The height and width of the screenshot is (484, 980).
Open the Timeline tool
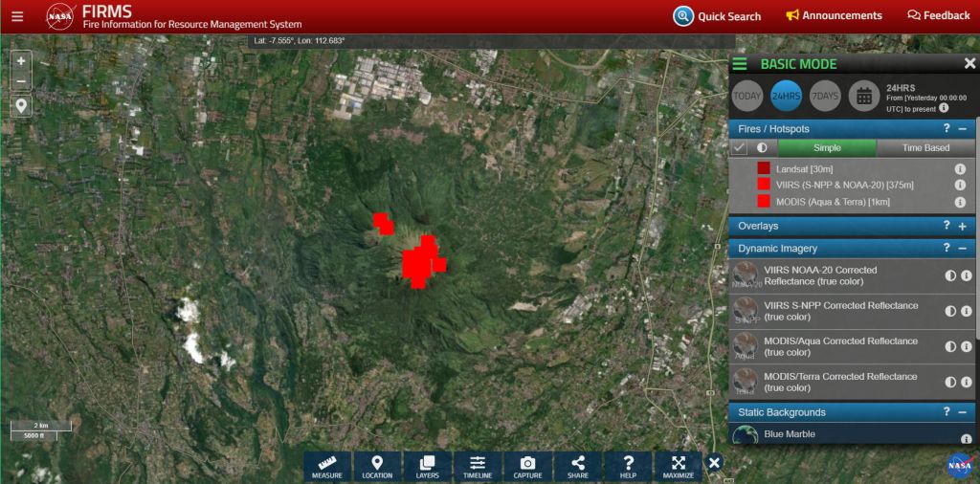(x=478, y=466)
